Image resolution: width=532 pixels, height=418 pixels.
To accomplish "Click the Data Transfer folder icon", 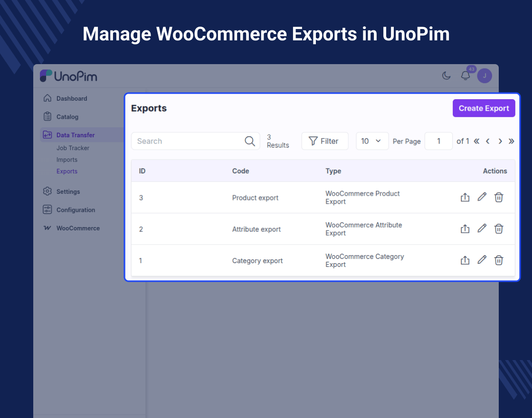I will (x=47, y=135).
